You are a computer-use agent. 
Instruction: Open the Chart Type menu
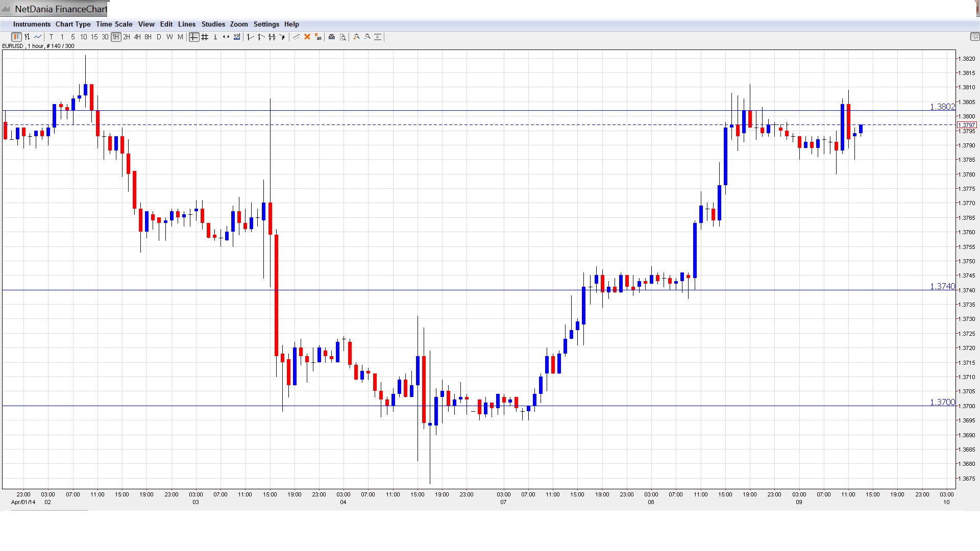73,24
